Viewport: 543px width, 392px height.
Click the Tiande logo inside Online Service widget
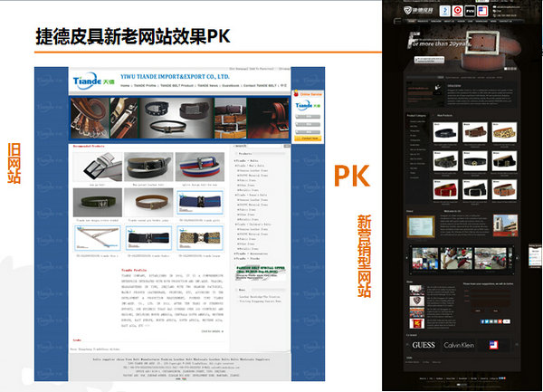click(308, 106)
